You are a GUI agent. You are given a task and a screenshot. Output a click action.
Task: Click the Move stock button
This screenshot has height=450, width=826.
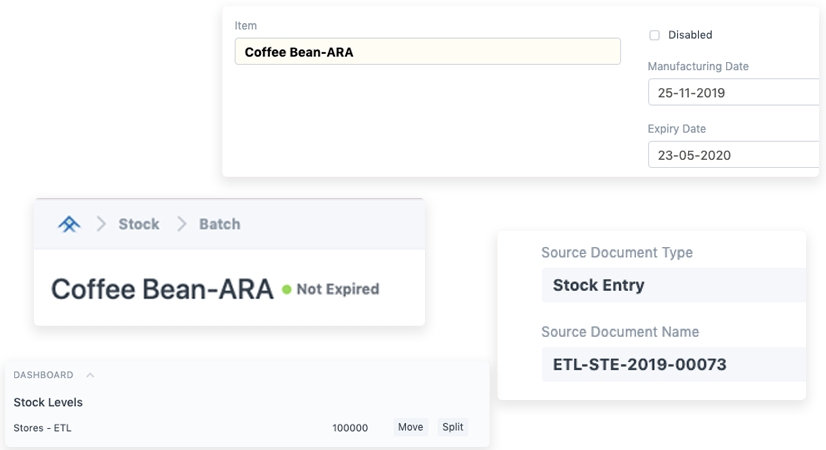tap(410, 427)
